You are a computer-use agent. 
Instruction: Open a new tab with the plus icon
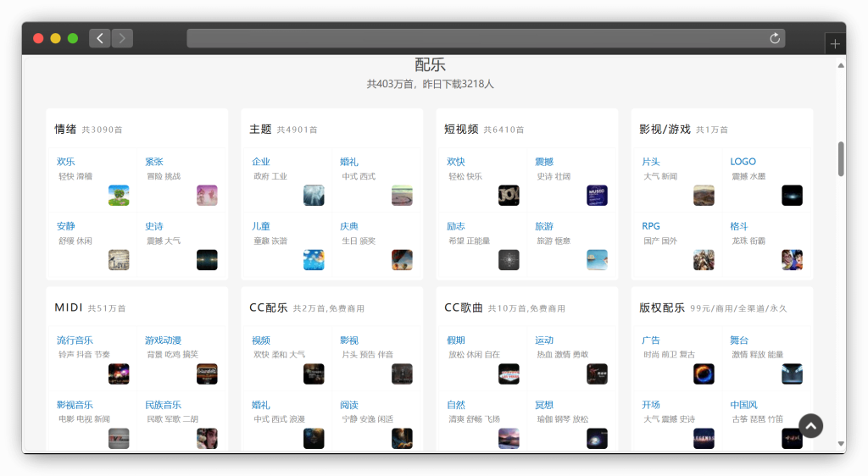835,44
